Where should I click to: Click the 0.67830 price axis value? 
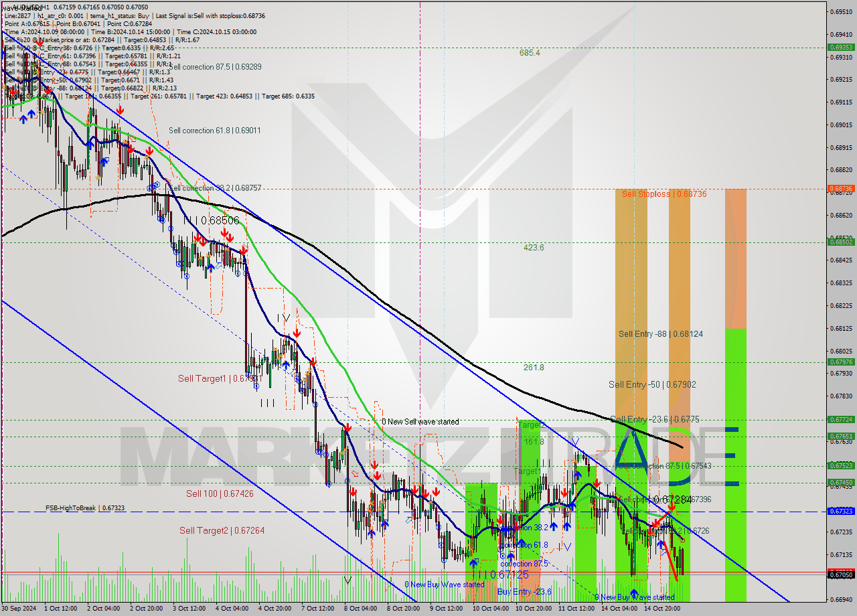coord(841,396)
